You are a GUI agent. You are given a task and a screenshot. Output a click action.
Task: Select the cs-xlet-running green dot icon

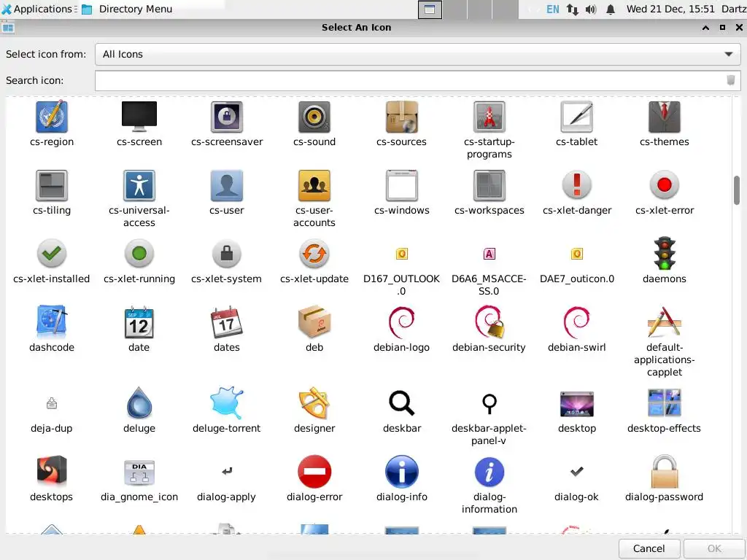pyautogui.click(x=139, y=253)
